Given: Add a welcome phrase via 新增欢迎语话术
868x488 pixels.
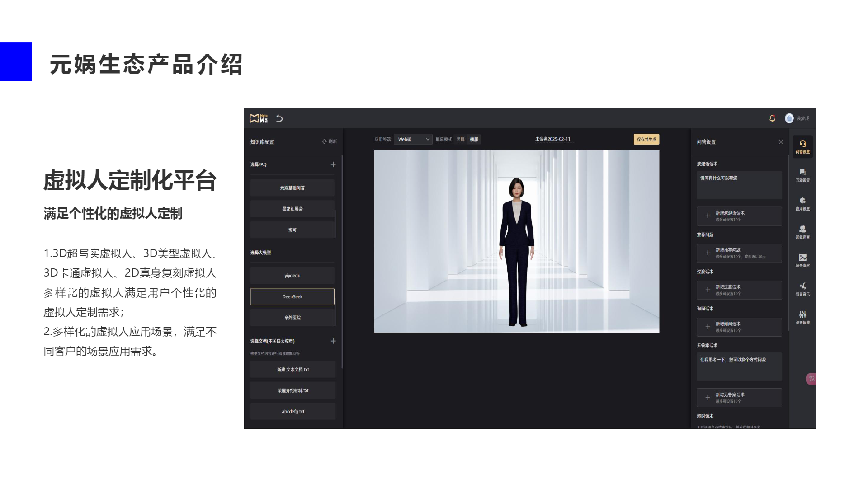Looking at the screenshot, I should click(739, 216).
